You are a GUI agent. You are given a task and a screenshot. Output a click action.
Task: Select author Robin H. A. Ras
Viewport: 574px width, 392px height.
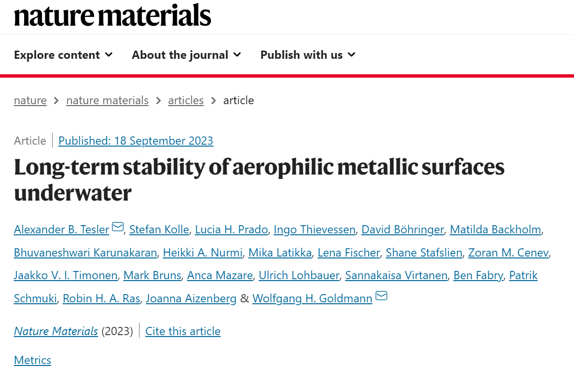pos(101,298)
